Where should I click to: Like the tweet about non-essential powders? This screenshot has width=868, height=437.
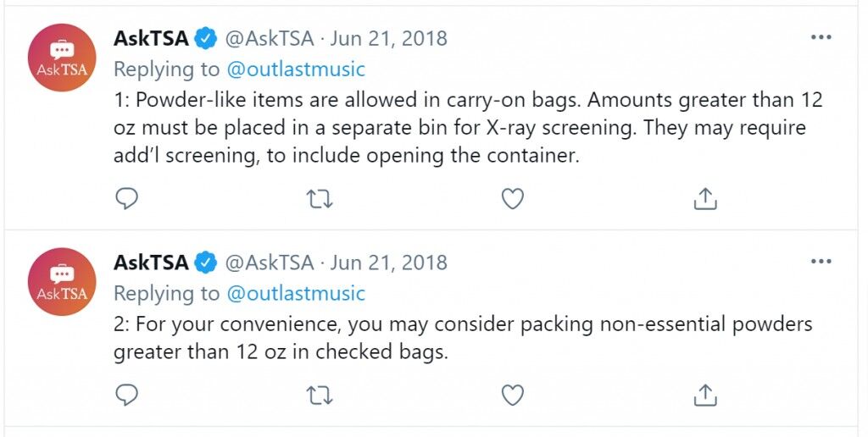click(x=513, y=395)
